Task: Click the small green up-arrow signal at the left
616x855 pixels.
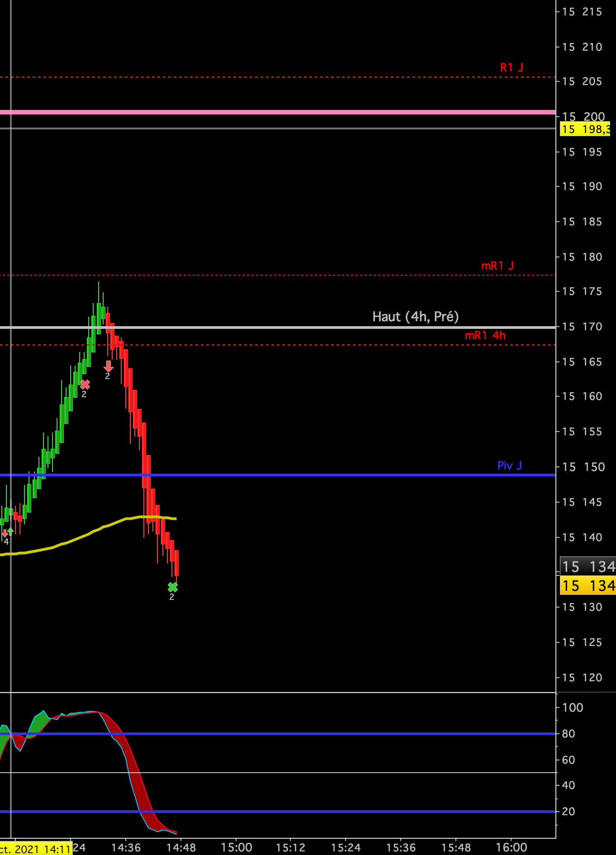Action: pos(11,531)
